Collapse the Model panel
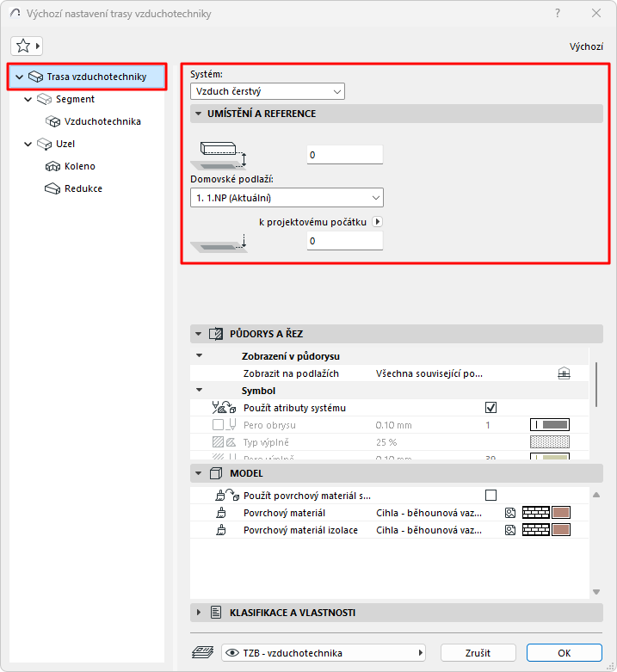 199,473
